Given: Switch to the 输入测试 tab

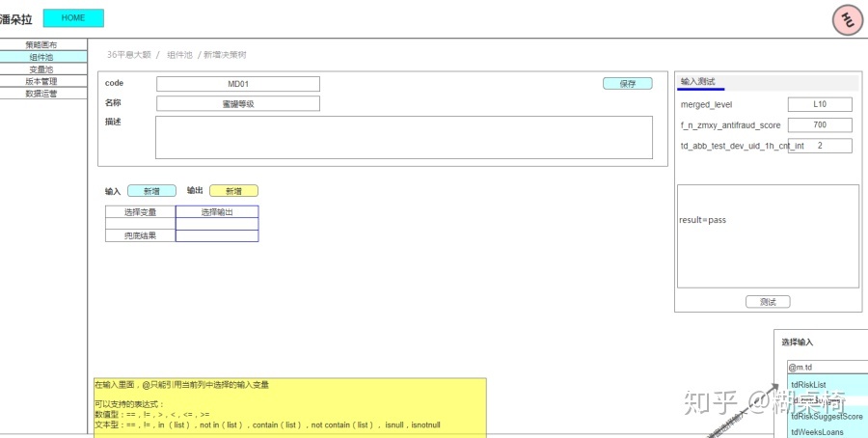Looking at the screenshot, I should [698, 82].
